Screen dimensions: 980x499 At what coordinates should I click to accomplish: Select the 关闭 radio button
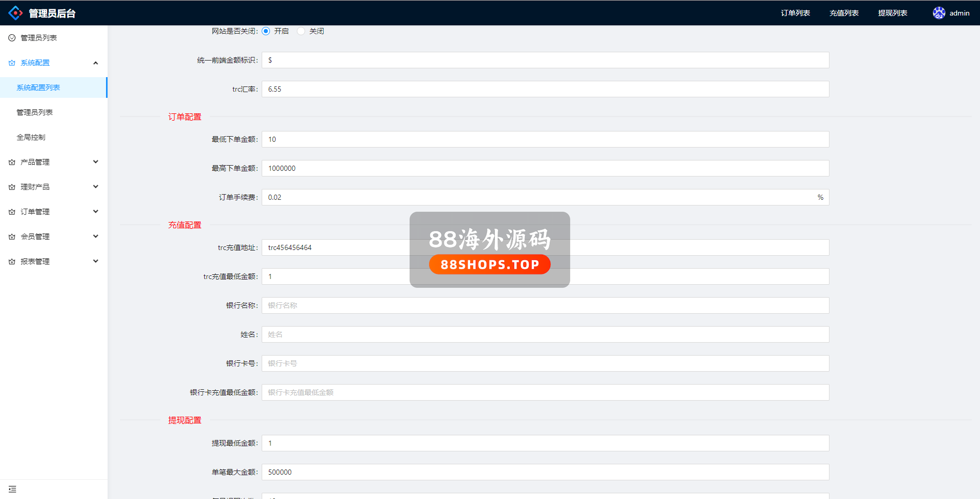point(301,31)
